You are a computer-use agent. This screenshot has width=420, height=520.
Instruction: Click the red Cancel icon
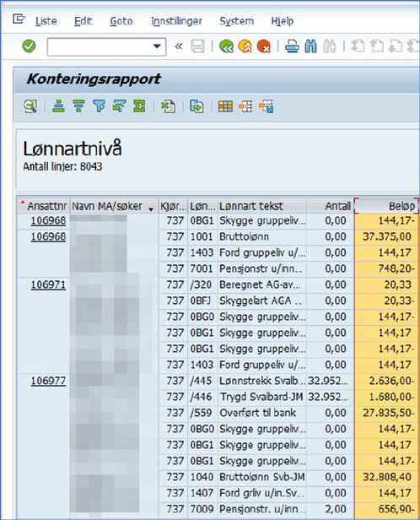(264, 46)
